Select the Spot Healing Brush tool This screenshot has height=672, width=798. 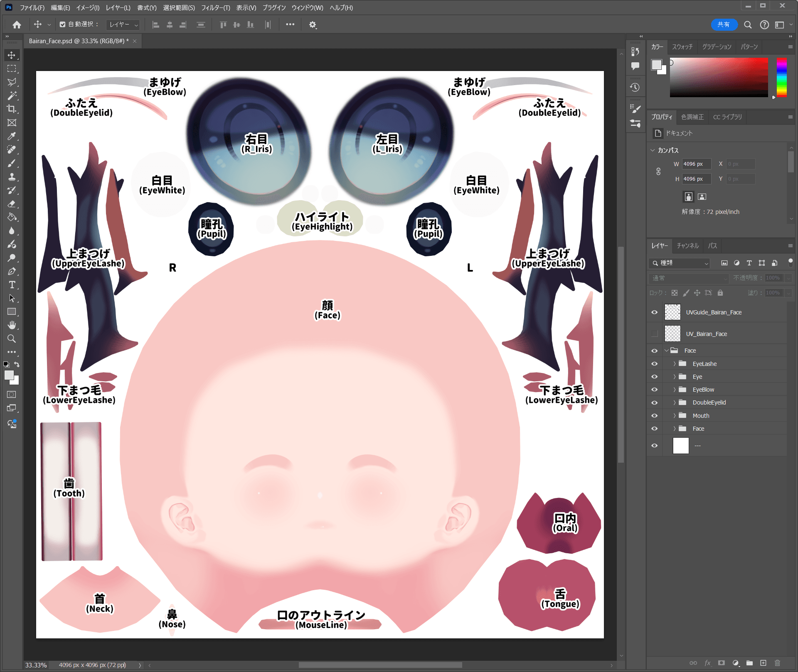(x=12, y=150)
